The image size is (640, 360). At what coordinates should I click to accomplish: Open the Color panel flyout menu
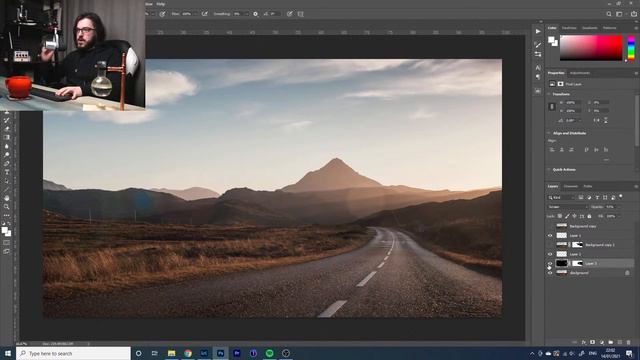click(x=636, y=28)
